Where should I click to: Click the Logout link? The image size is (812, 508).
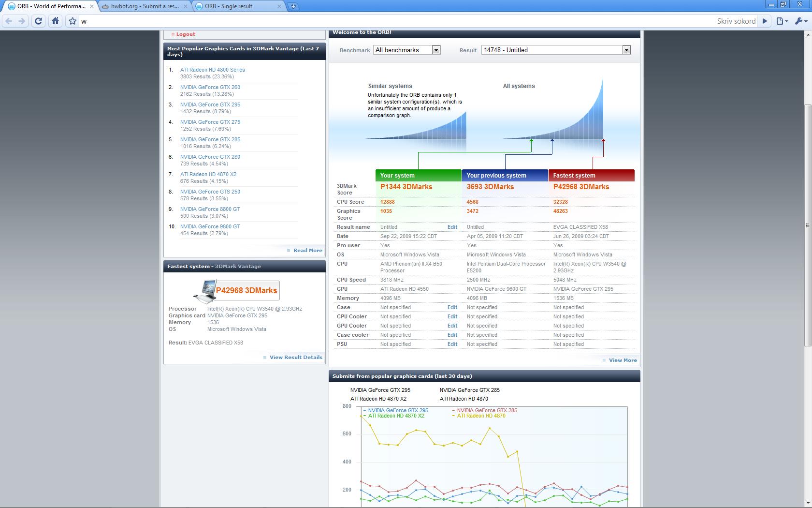[x=186, y=34]
